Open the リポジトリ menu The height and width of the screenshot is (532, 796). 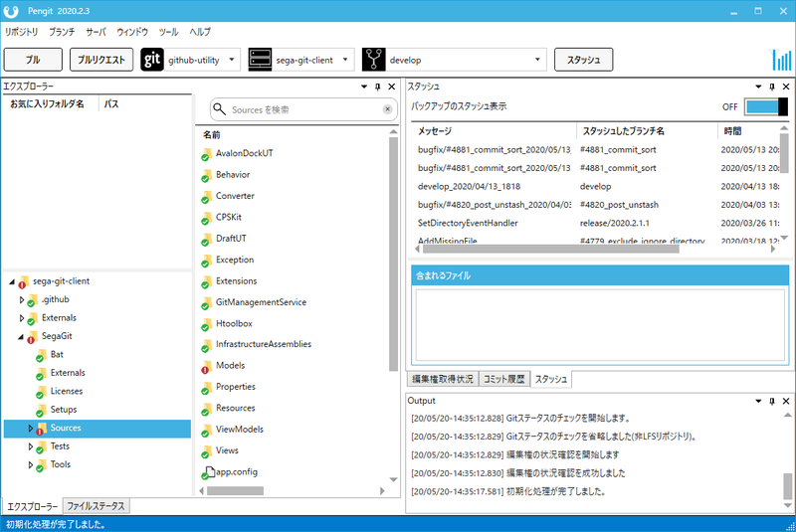[x=21, y=32]
